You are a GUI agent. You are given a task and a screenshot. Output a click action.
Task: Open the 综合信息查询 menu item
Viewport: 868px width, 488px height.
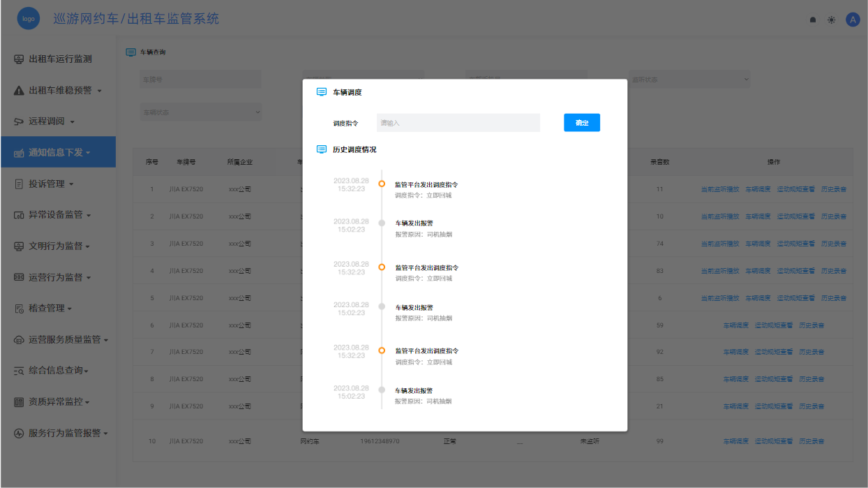(59, 371)
